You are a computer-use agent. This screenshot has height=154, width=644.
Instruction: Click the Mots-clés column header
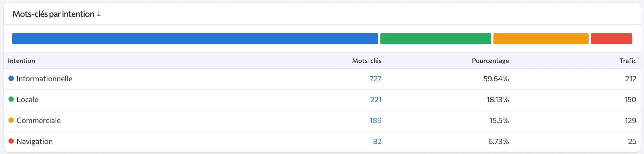click(x=367, y=61)
